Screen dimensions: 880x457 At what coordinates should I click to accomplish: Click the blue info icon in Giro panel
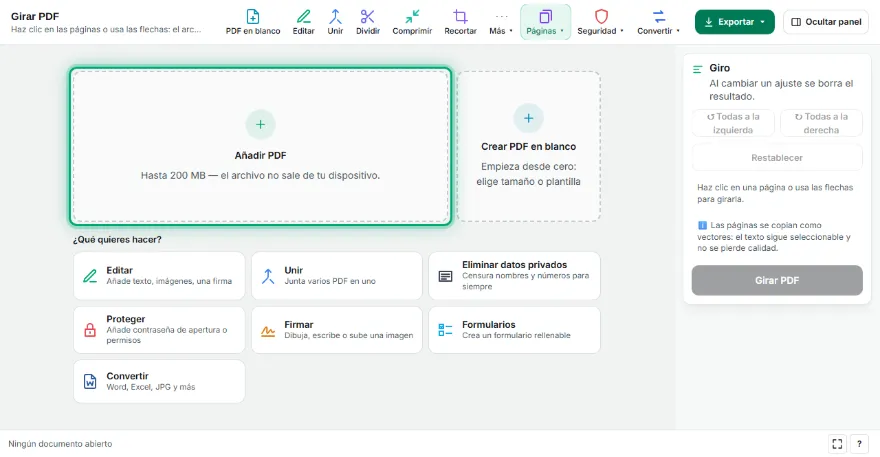click(702, 225)
